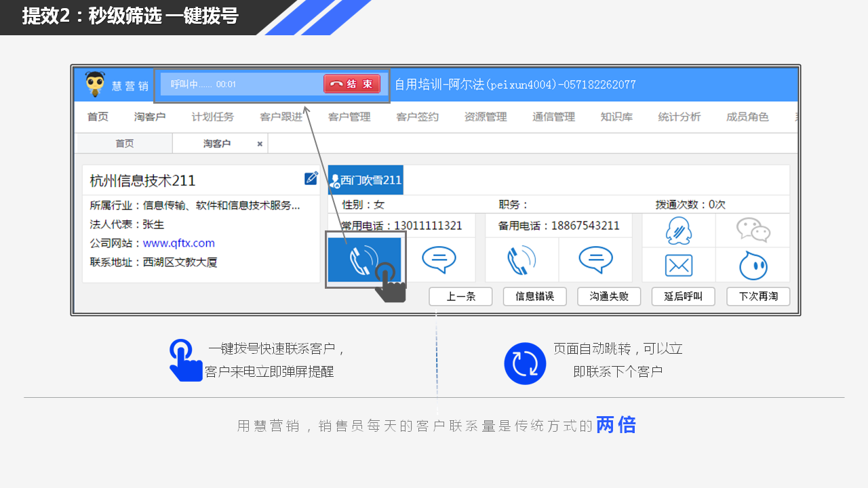Choose 延后呼叫 to postpone the call
Screen dimensions: 868x488
(683, 297)
